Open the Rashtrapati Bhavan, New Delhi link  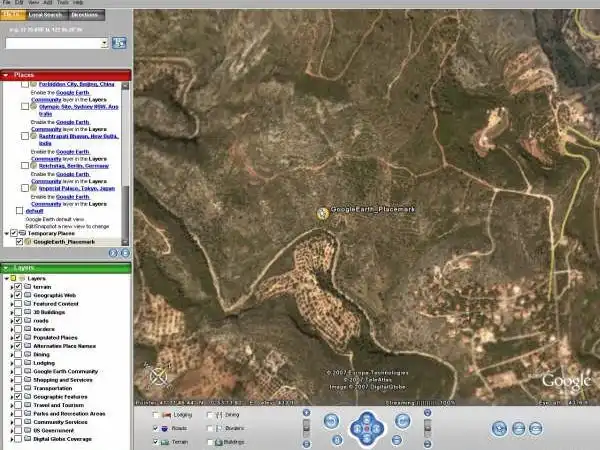tap(78, 140)
